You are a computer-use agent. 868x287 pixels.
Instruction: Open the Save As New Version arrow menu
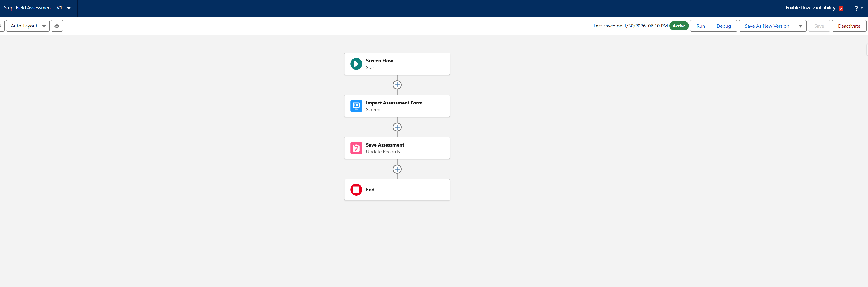tap(800, 26)
